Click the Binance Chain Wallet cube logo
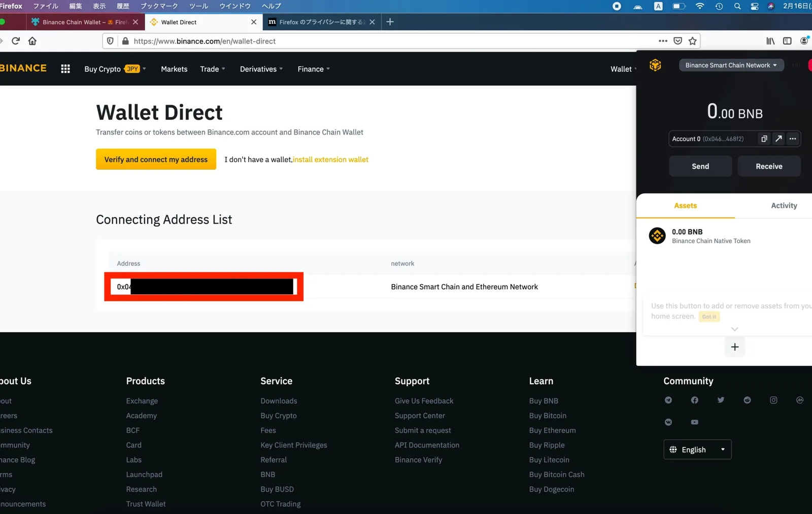This screenshot has width=812, height=514. point(655,65)
